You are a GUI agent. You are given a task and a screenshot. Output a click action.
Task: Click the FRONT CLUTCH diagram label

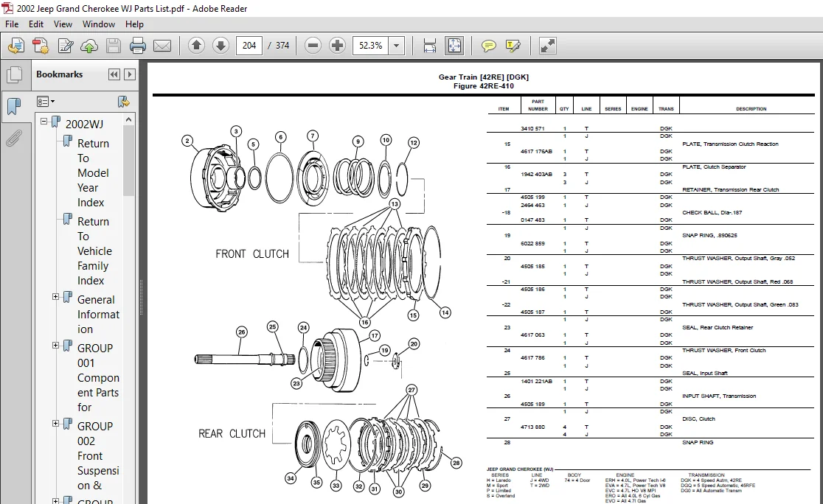coord(252,253)
